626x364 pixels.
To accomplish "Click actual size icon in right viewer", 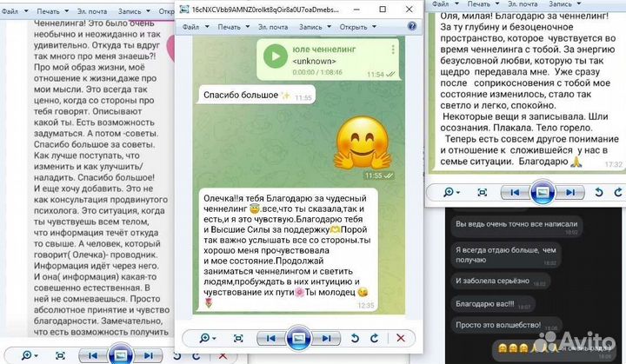I will pos(483,192).
